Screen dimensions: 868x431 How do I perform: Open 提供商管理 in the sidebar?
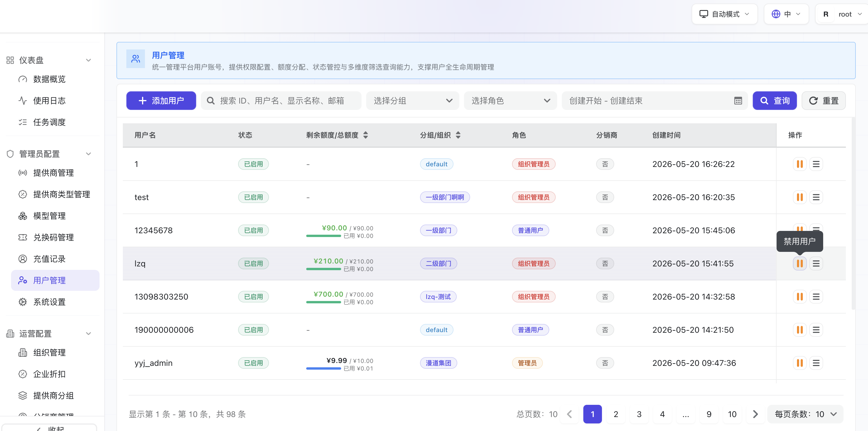pyautogui.click(x=55, y=173)
